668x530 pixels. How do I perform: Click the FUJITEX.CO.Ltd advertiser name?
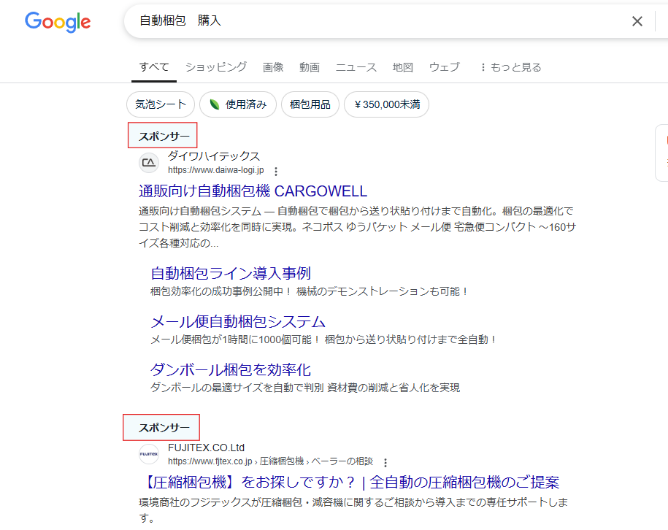tap(206, 447)
